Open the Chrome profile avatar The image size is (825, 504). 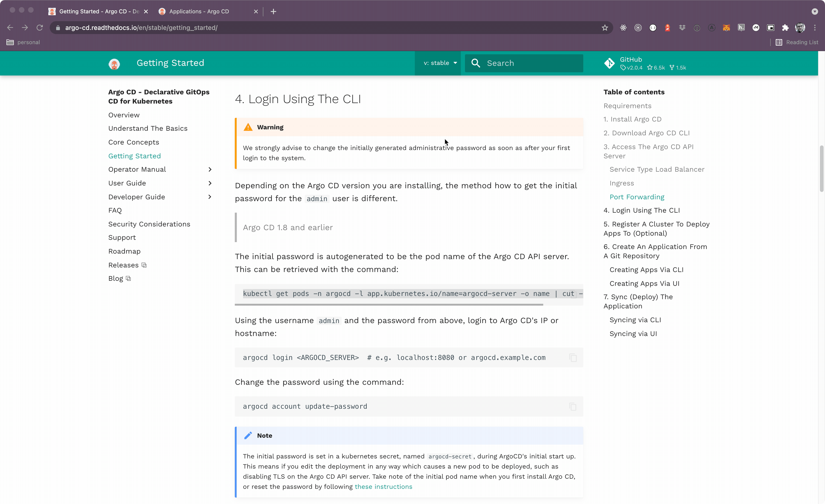point(800,28)
